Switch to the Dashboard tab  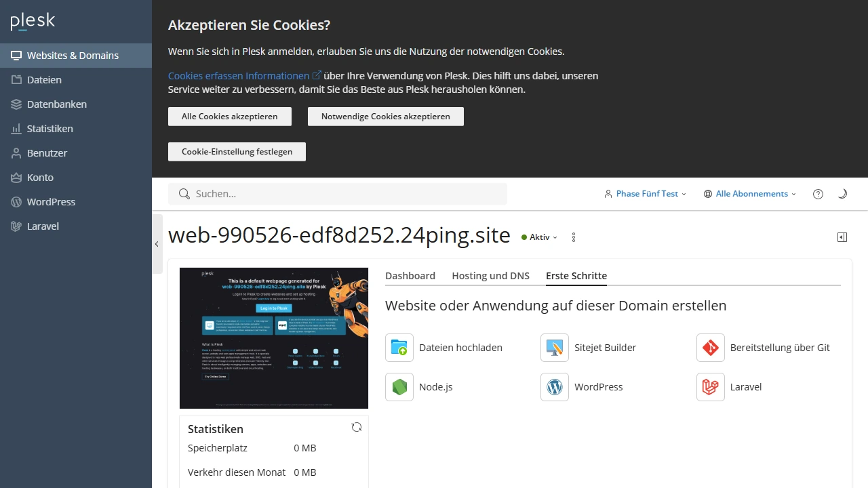pyautogui.click(x=410, y=276)
